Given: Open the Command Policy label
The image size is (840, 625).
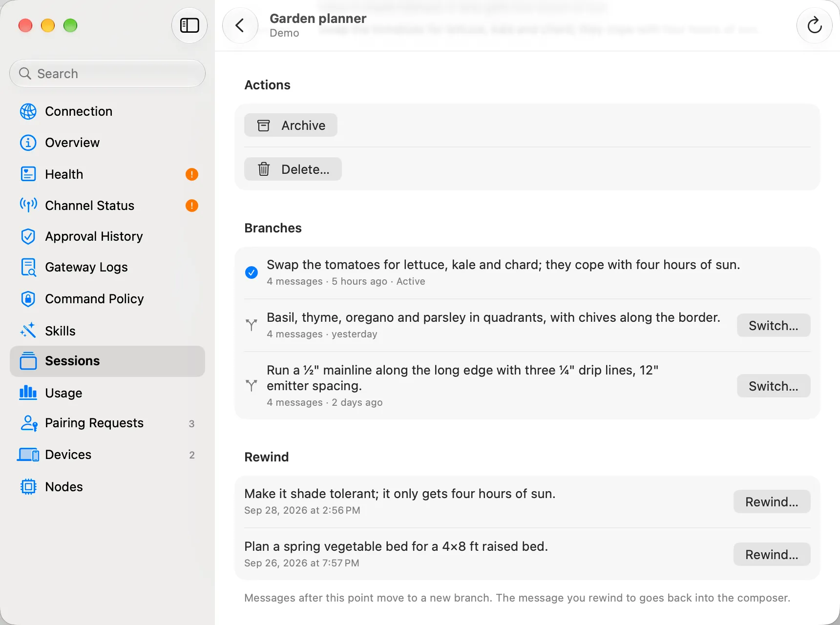Looking at the screenshot, I should 94,299.
